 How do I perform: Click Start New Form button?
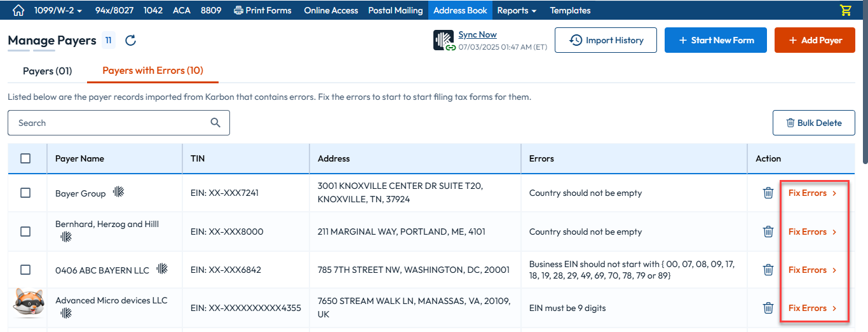pos(715,40)
